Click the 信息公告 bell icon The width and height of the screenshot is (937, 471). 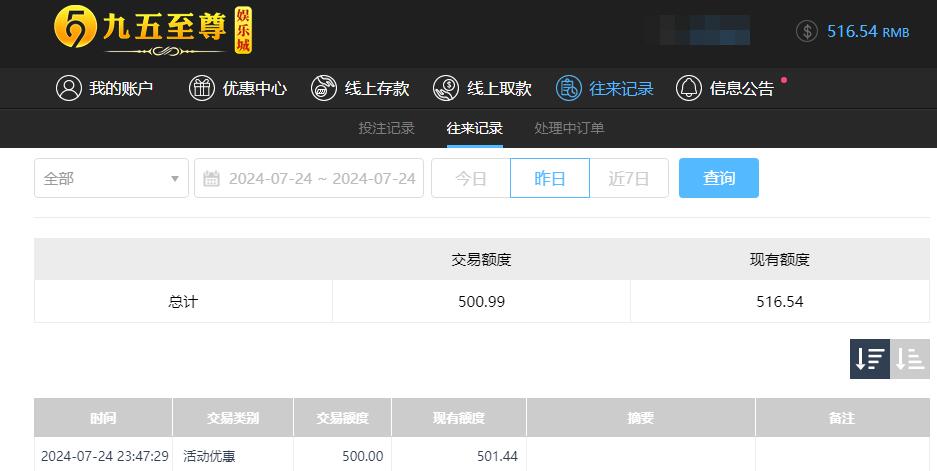(689, 88)
